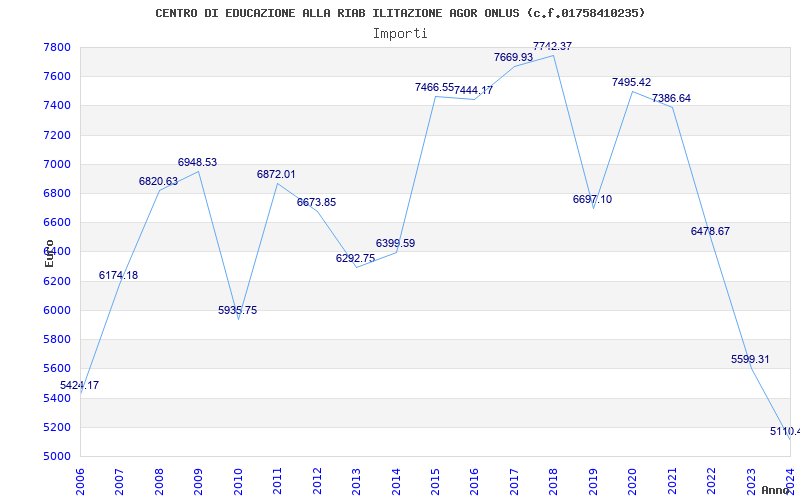Select the 6820.63 data label
The height and width of the screenshot is (500, 800).
158,181
